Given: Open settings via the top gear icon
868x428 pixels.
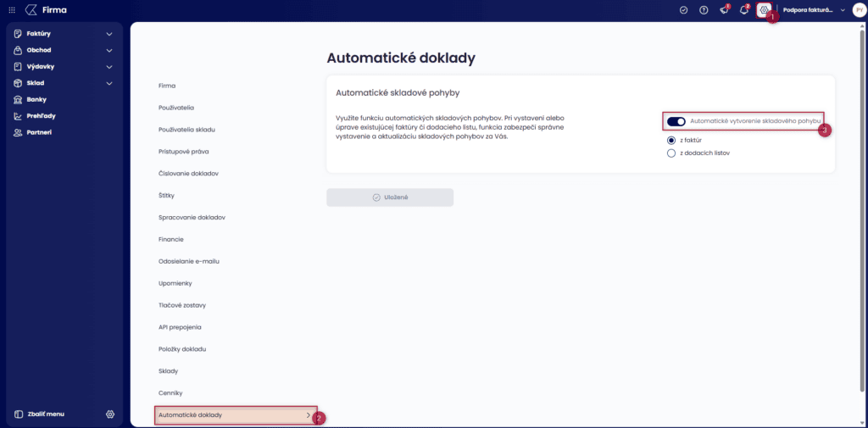Looking at the screenshot, I should [764, 10].
